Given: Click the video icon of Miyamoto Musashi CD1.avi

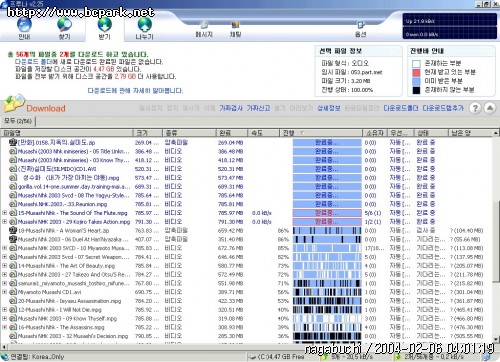Looking at the screenshot, I should pyautogui.click(x=13, y=292).
